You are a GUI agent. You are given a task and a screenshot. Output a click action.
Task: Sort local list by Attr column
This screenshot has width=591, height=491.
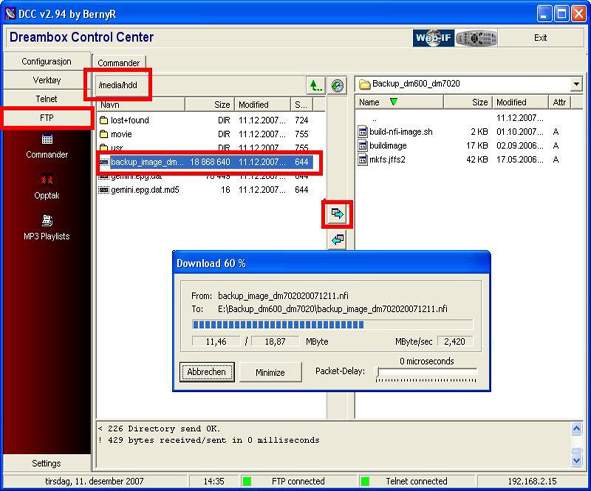pyautogui.click(x=559, y=102)
